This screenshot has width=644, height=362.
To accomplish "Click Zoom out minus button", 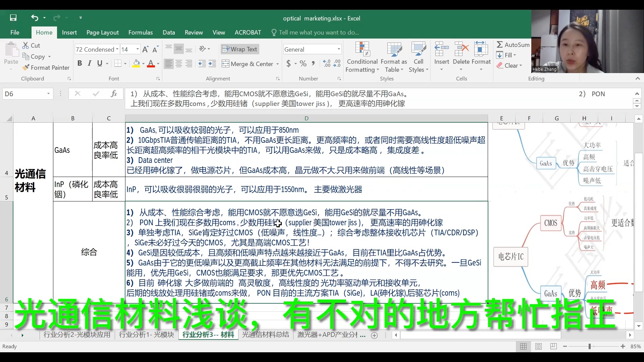I will [x=565, y=347].
